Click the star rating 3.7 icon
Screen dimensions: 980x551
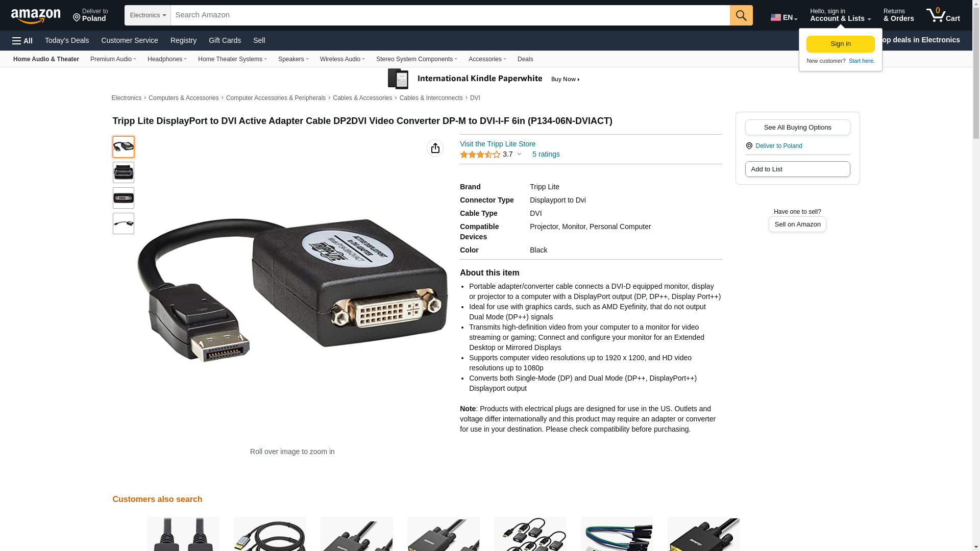pos(480,155)
